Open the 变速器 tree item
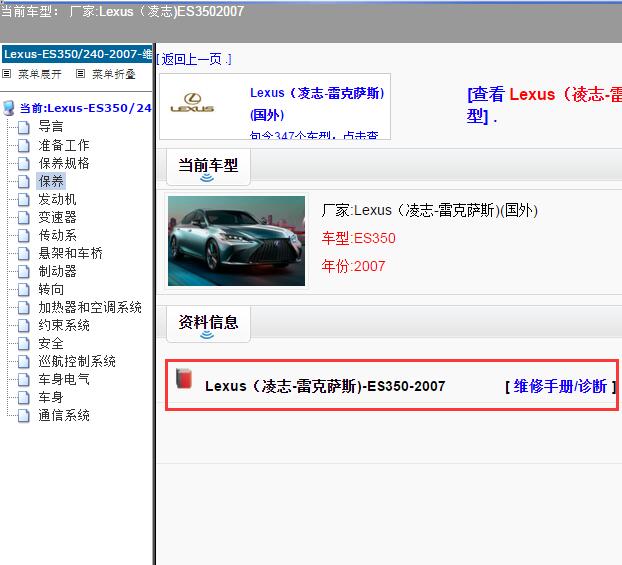Viewport: 622px width, 565px height. pyautogui.click(x=57, y=217)
